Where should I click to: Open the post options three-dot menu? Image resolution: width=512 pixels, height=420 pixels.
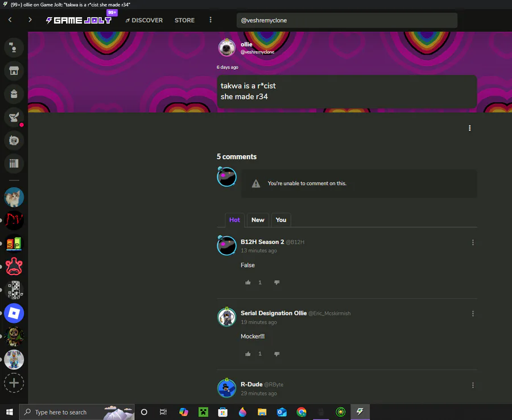click(x=469, y=128)
